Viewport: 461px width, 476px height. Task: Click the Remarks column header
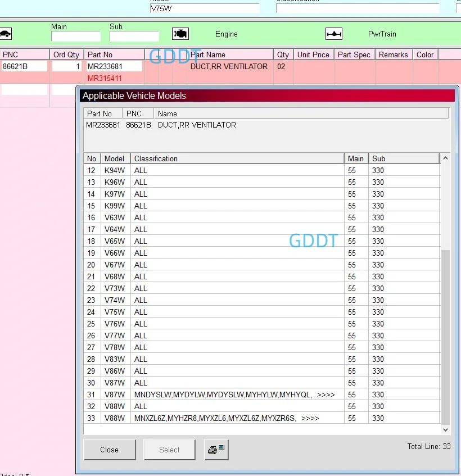(394, 55)
